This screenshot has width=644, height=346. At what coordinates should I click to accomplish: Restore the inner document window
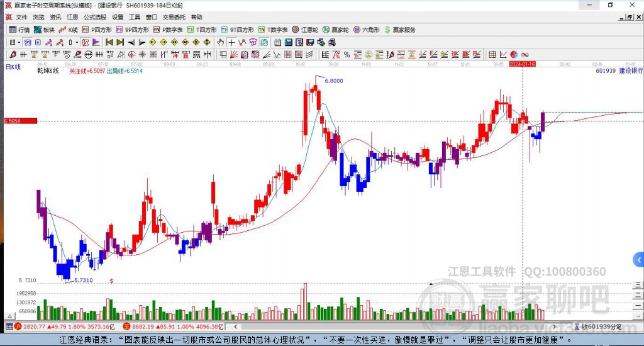(x=630, y=17)
